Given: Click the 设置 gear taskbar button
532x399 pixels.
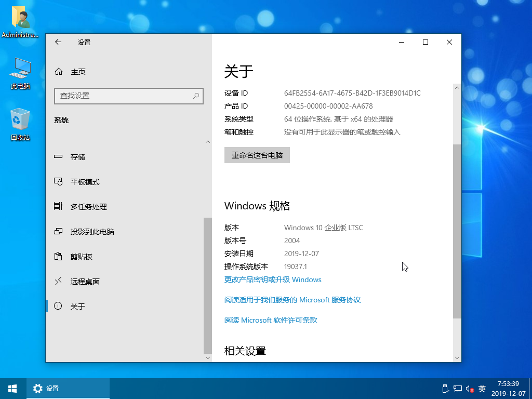Looking at the screenshot, I should tap(68, 389).
